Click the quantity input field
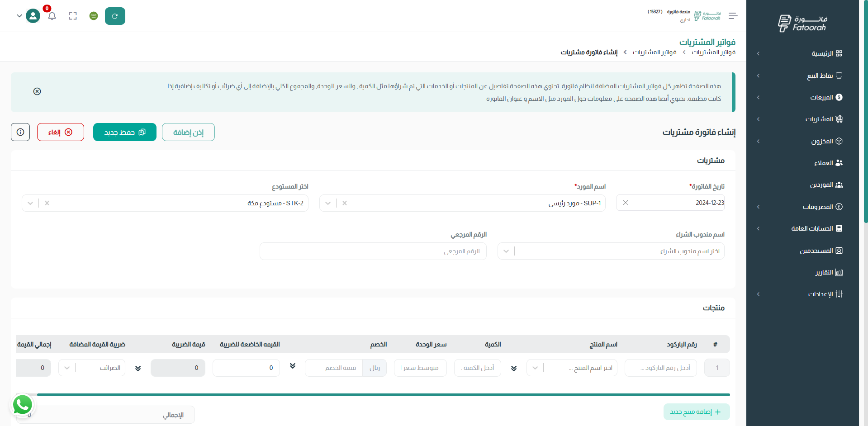The width and height of the screenshot is (868, 426). [478, 368]
